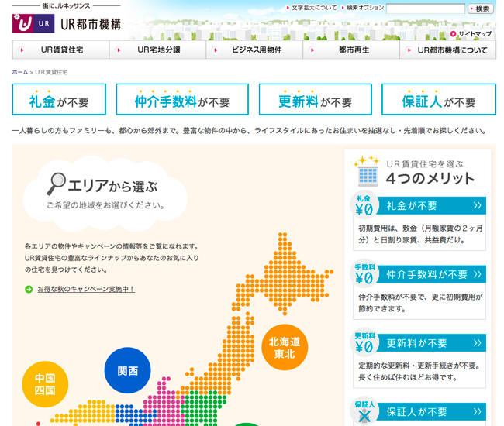Click 4つのメリット heading text
The image size is (504, 426).
(x=430, y=178)
